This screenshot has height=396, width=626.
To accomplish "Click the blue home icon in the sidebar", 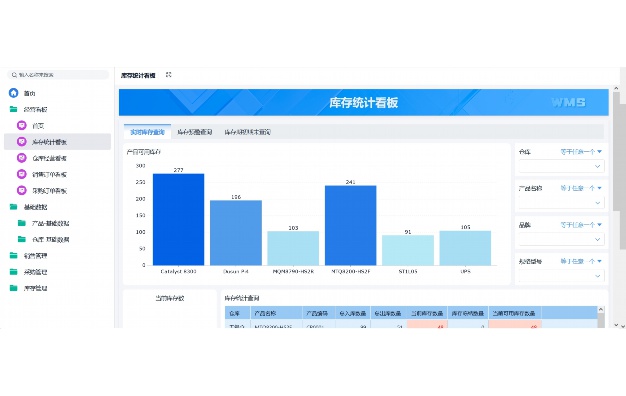I will (14, 93).
